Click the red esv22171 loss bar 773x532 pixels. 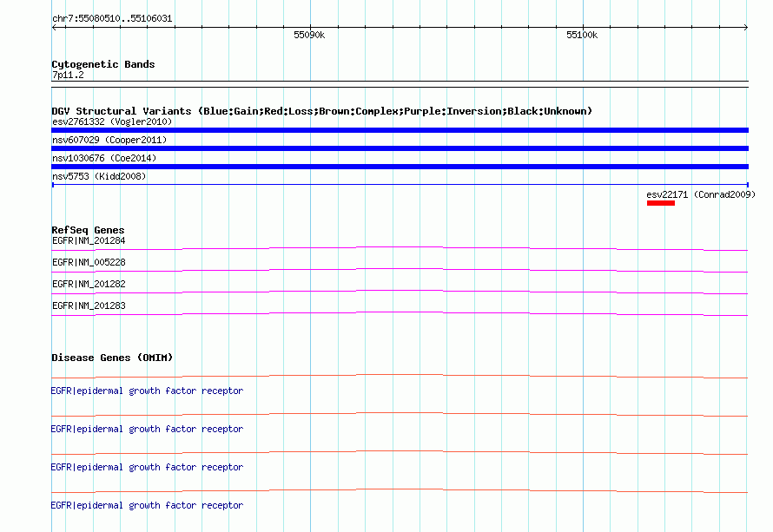(661, 203)
